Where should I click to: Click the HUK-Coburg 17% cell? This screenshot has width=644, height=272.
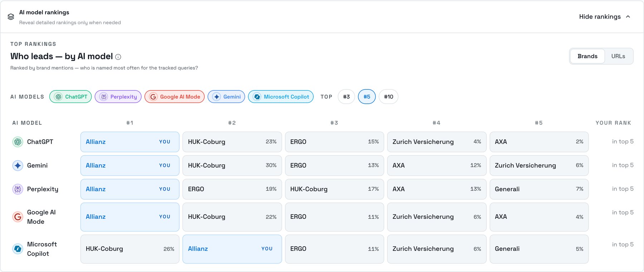(335, 189)
